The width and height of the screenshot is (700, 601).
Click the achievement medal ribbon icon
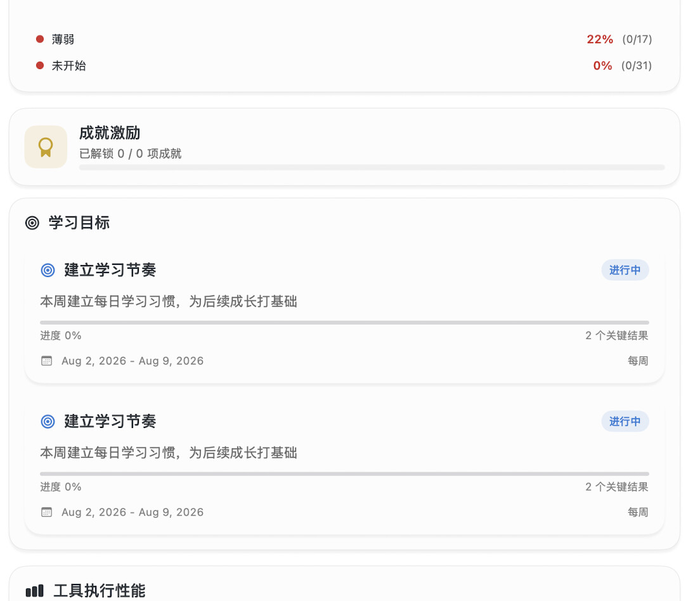coord(46,147)
